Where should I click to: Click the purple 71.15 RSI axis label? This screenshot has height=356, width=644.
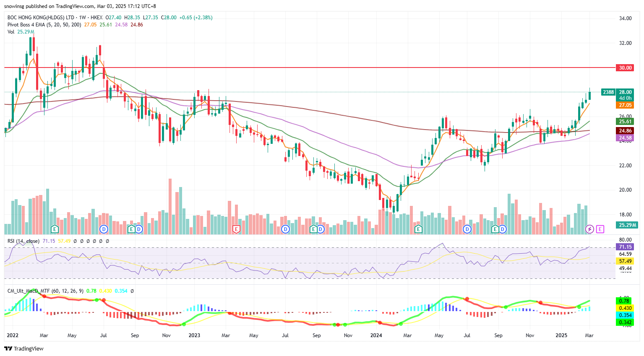[625, 247]
